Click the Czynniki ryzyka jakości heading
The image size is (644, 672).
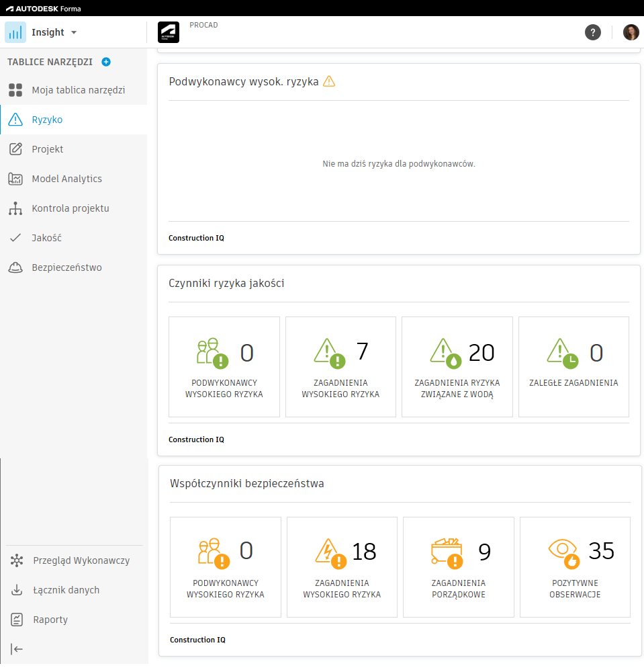[x=226, y=284]
